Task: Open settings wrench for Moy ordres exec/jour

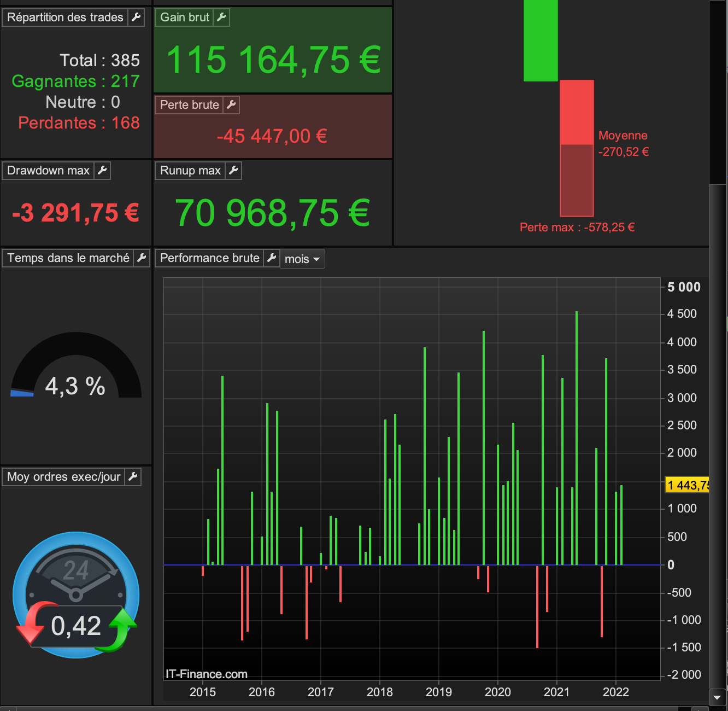Action: [133, 477]
